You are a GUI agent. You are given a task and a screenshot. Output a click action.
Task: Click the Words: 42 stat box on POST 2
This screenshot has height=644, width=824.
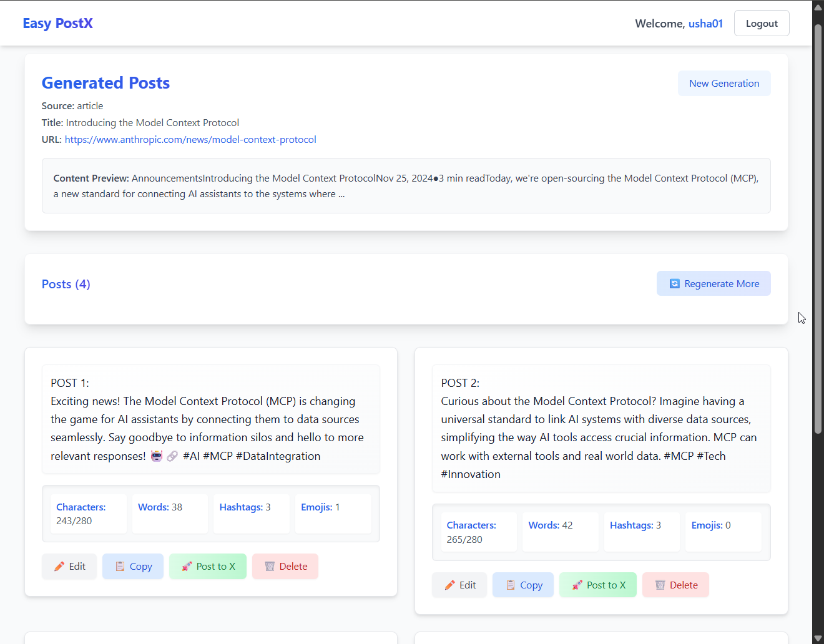(x=560, y=532)
